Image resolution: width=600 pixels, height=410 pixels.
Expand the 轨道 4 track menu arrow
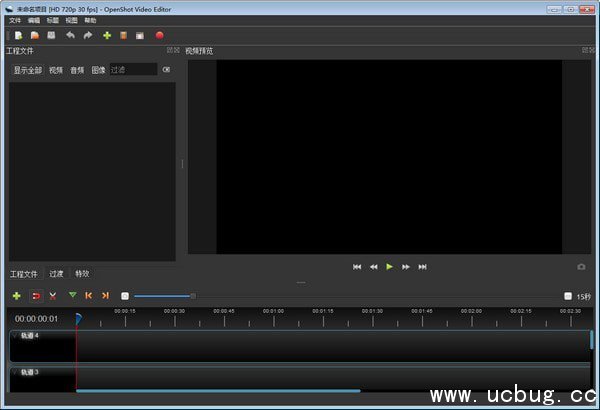pyautogui.click(x=15, y=336)
